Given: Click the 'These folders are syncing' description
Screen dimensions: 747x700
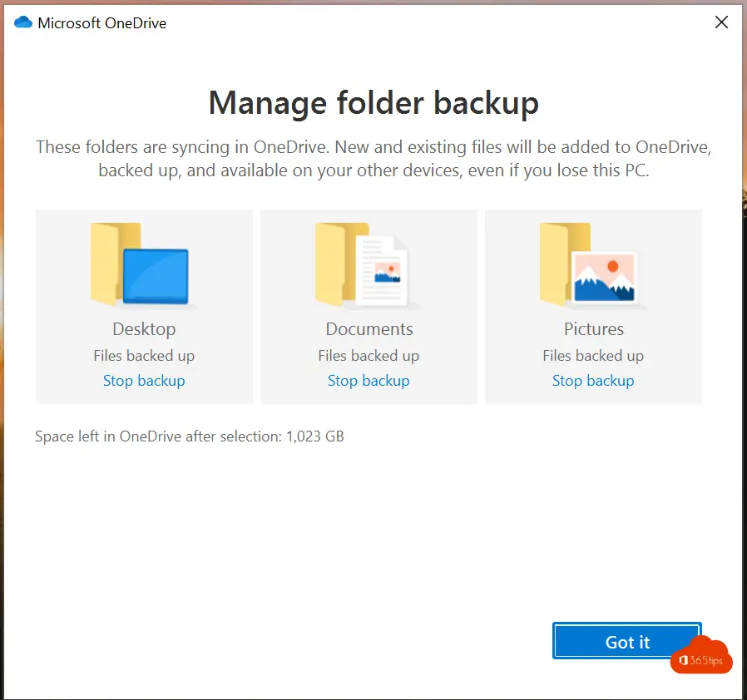Looking at the screenshot, I should [x=373, y=159].
